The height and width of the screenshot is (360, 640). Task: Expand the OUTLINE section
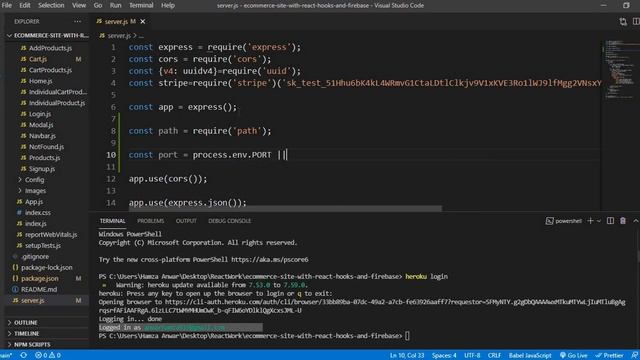point(26,323)
